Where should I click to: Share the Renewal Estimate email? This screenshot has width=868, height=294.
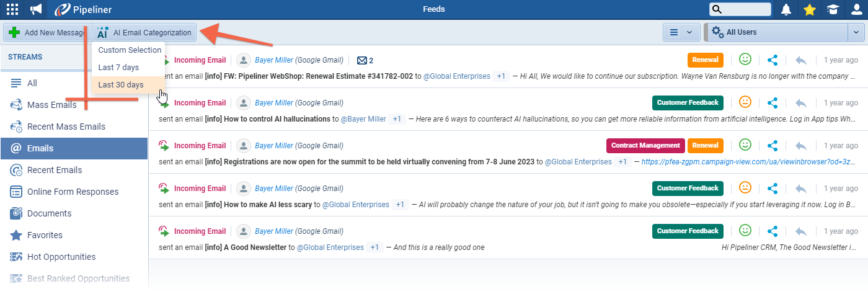click(773, 60)
